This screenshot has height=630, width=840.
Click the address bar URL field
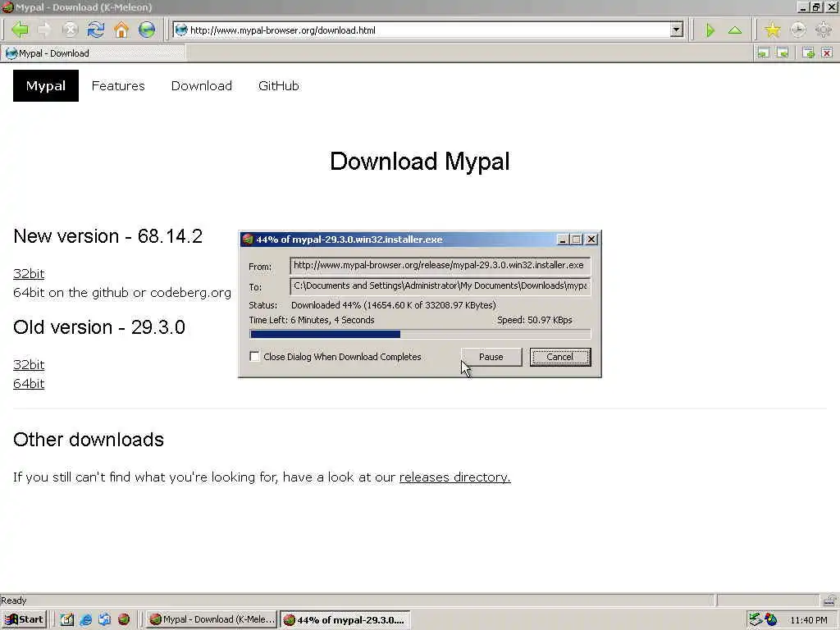pyautogui.click(x=428, y=30)
